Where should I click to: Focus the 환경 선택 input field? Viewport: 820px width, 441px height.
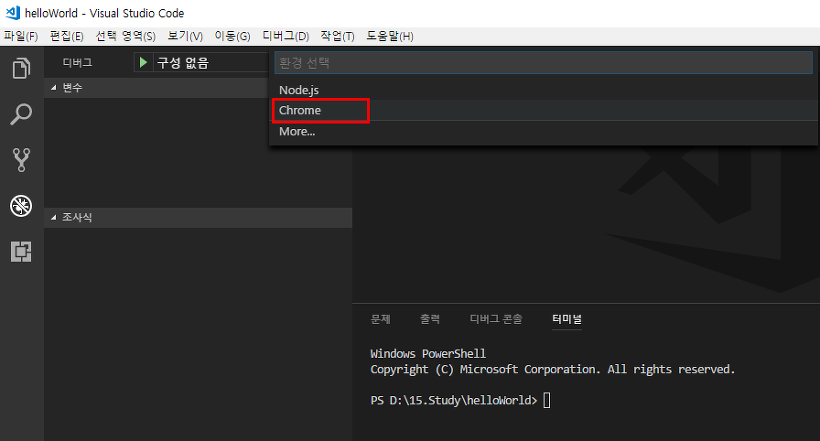(543, 63)
